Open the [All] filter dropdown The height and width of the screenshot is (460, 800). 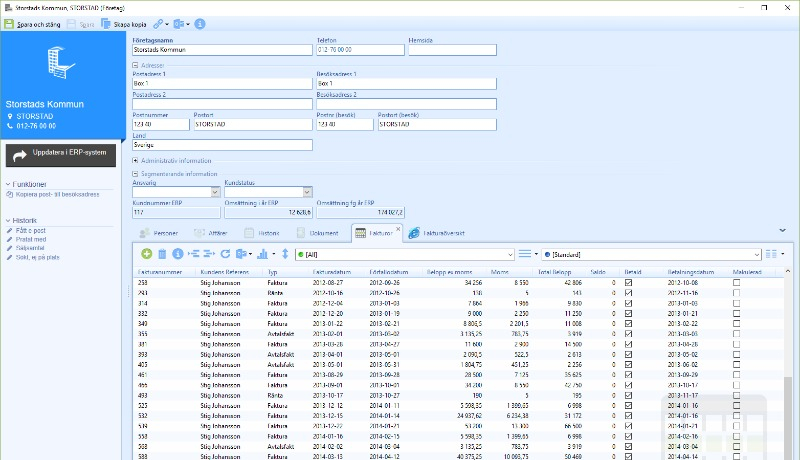click(510, 254)
